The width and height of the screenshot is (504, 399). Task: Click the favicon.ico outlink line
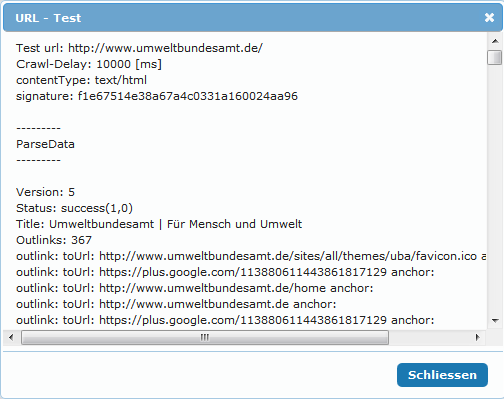(x=251, y=256)
